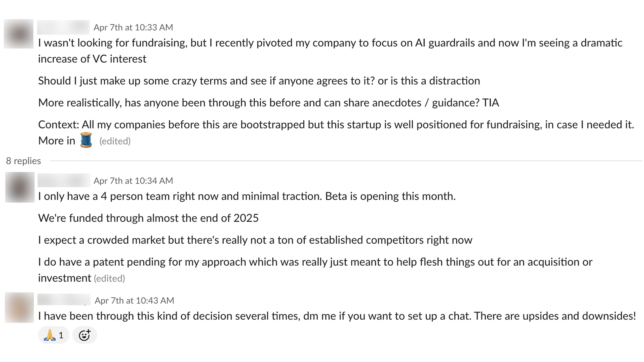Viewport: 644px width, 362px height.
Task: Open avatar of the 10:33 AM poster
Action: pos(19,34)
